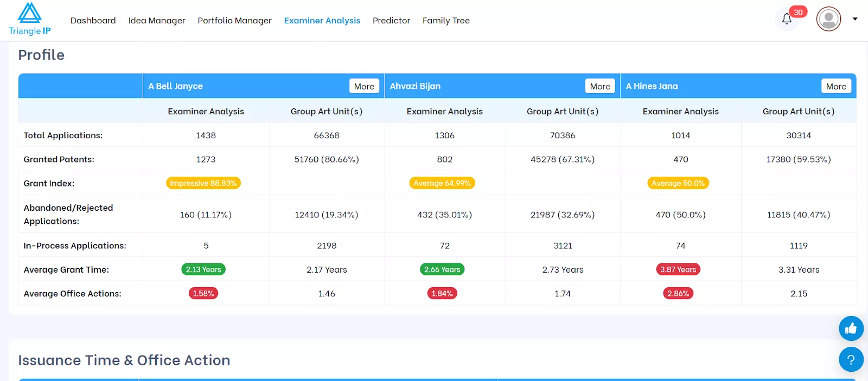
Task: Expand the account dropdown arrow
Action: (x=855, y=19)
